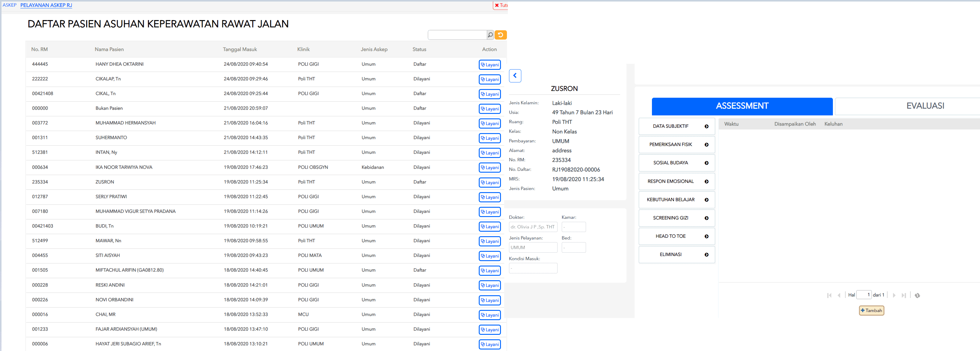980x351 pixels.
Task: Click Layani for MUHAMMAD VIGUR SETYA PRADANA
Action: pyautogui.click(x=489, y=212)
